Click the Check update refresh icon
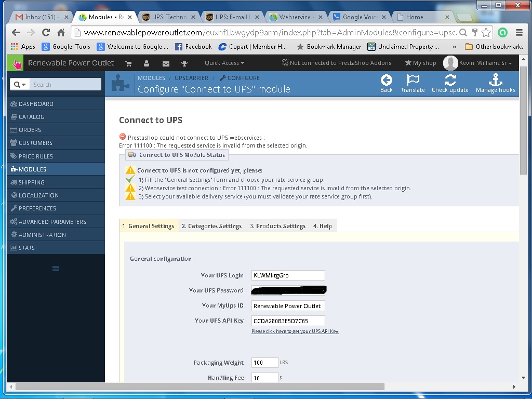 450,80
